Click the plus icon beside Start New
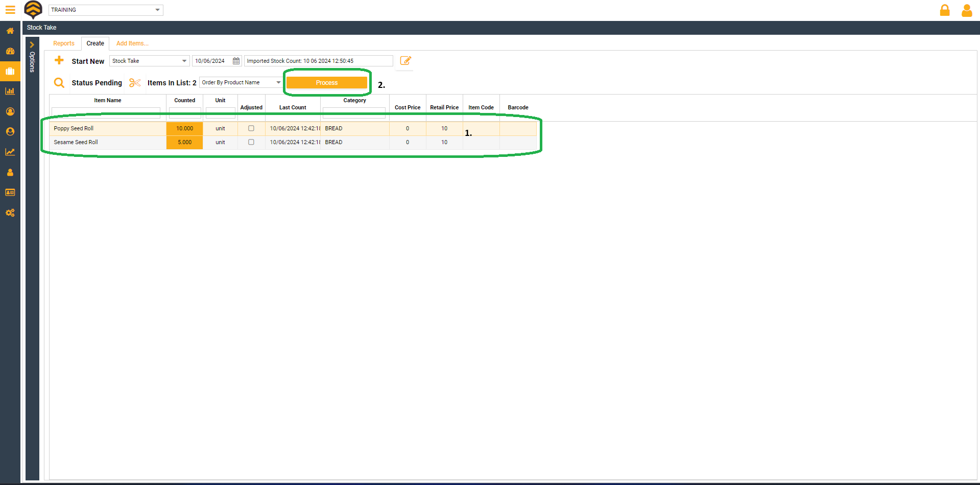Screen dimensions: 980x485 [x=59, y=60]
